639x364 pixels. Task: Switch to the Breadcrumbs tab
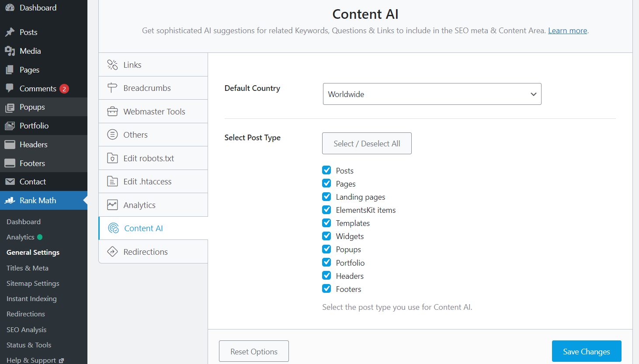point(153,88)
